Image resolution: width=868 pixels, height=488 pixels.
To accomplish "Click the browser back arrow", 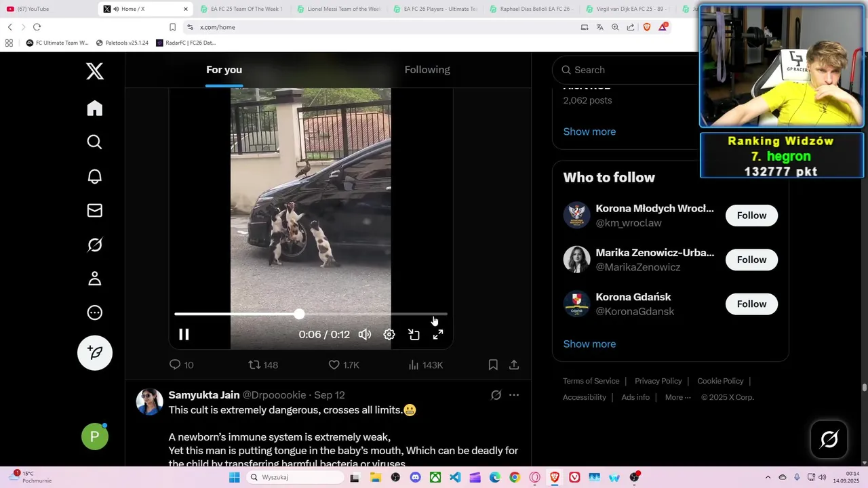I will pos(10,27).
